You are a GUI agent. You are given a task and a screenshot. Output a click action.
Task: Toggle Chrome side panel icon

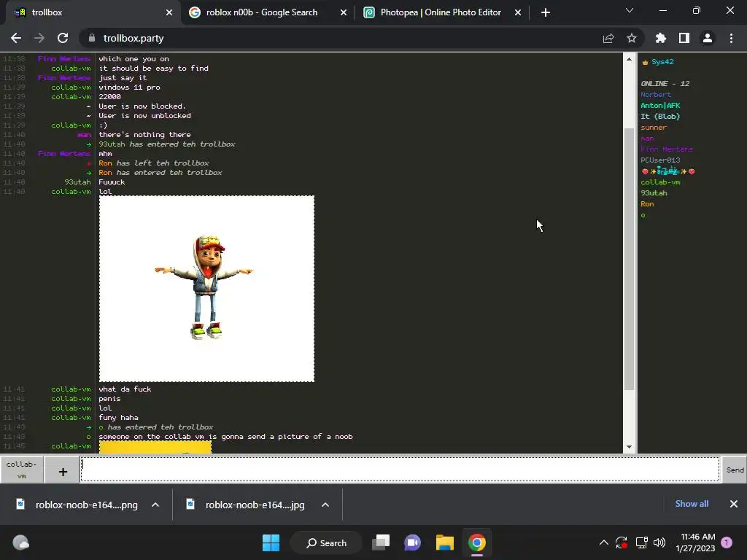(684, 38)
